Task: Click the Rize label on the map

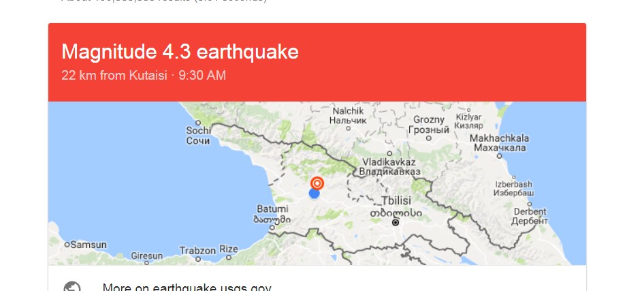Action: [x=228, y=249]
